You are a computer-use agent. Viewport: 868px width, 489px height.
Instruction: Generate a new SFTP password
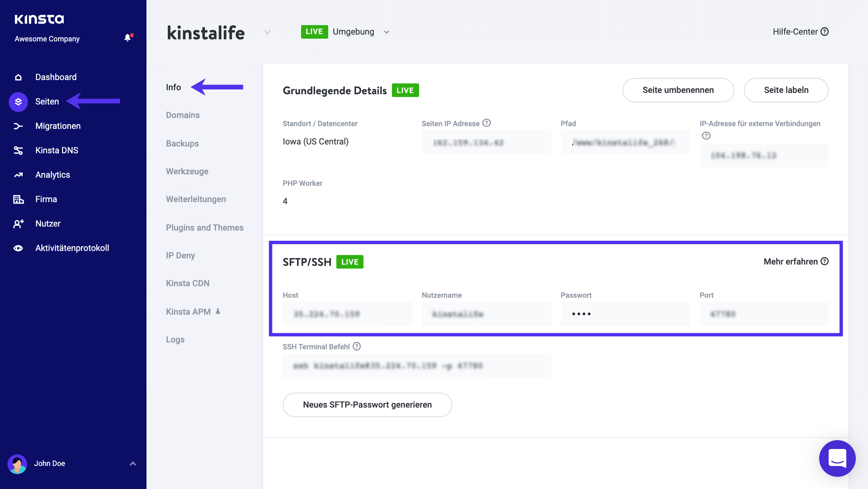coord(367,405)
